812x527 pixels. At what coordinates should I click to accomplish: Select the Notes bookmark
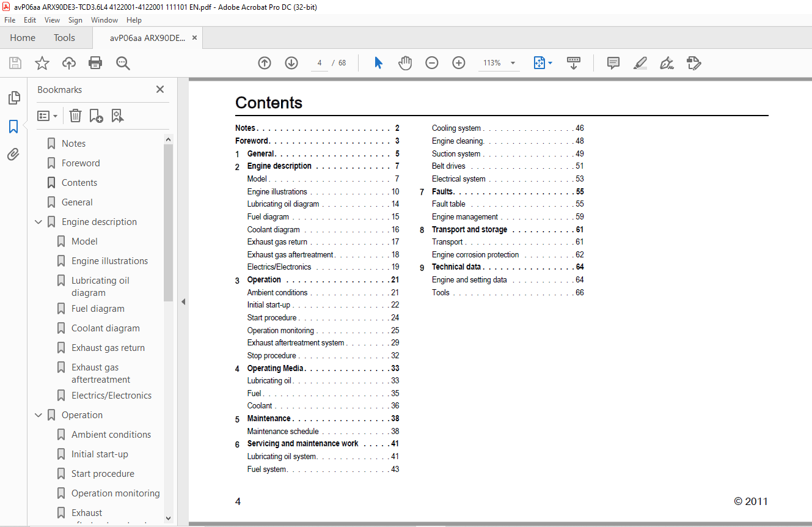[73, 144]
